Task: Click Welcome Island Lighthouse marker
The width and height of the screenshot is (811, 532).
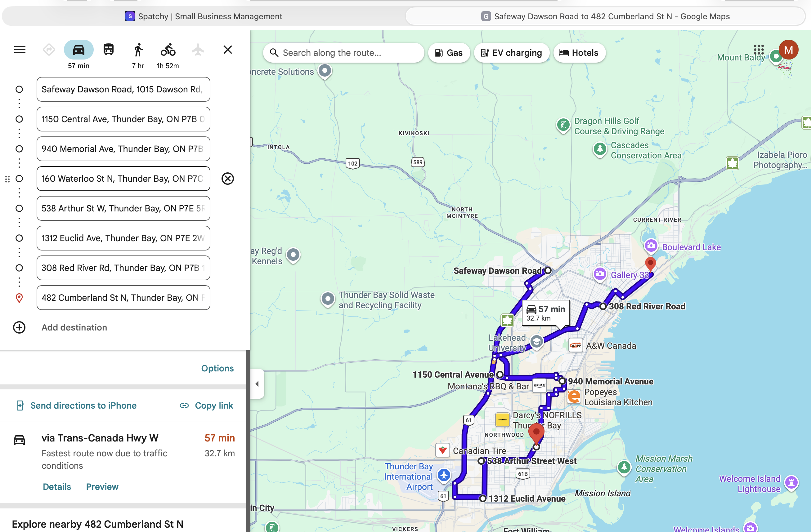Action: point(791,482)
